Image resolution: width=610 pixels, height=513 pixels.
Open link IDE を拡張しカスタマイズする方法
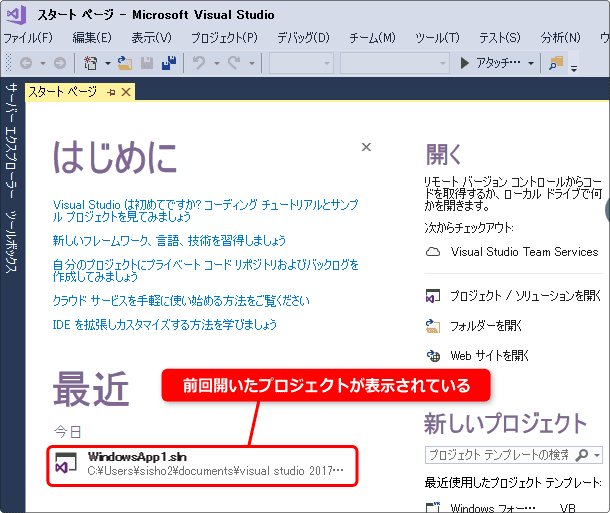coord(165,325)
